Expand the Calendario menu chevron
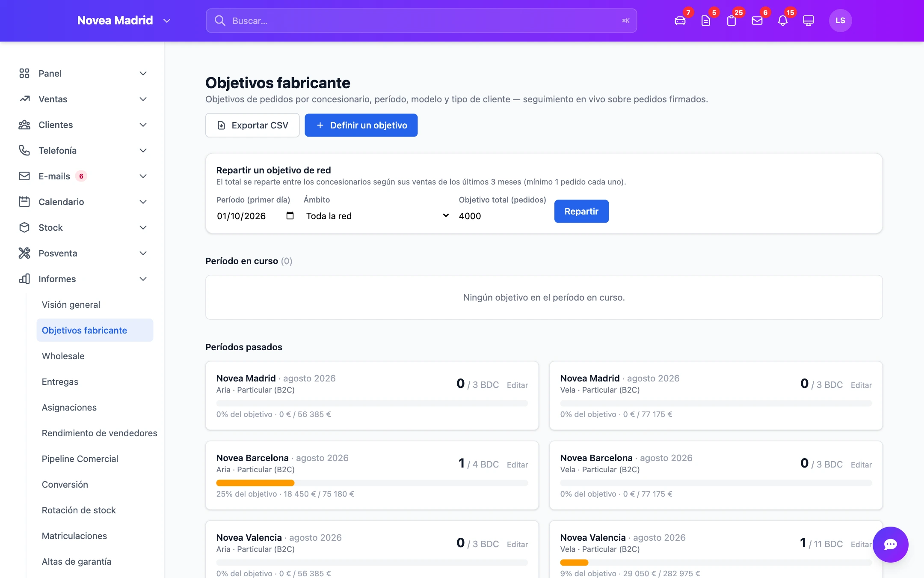 [x=143, y=202]
